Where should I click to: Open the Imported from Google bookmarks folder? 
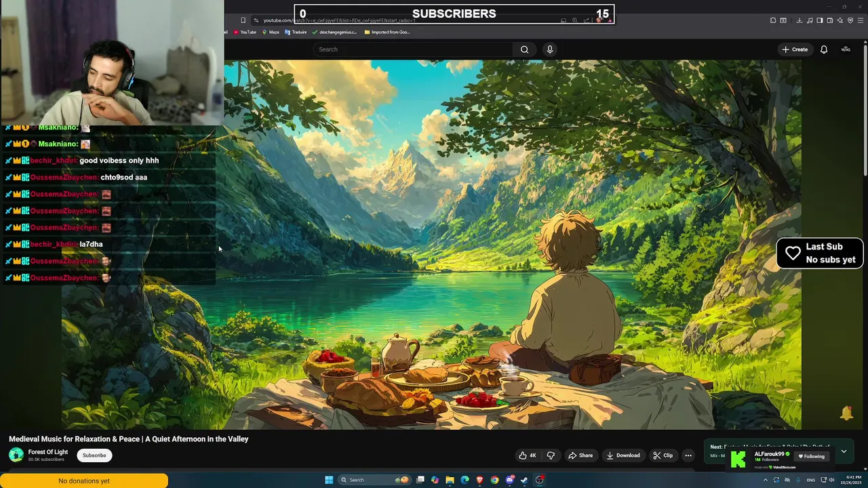coord(387,32)
